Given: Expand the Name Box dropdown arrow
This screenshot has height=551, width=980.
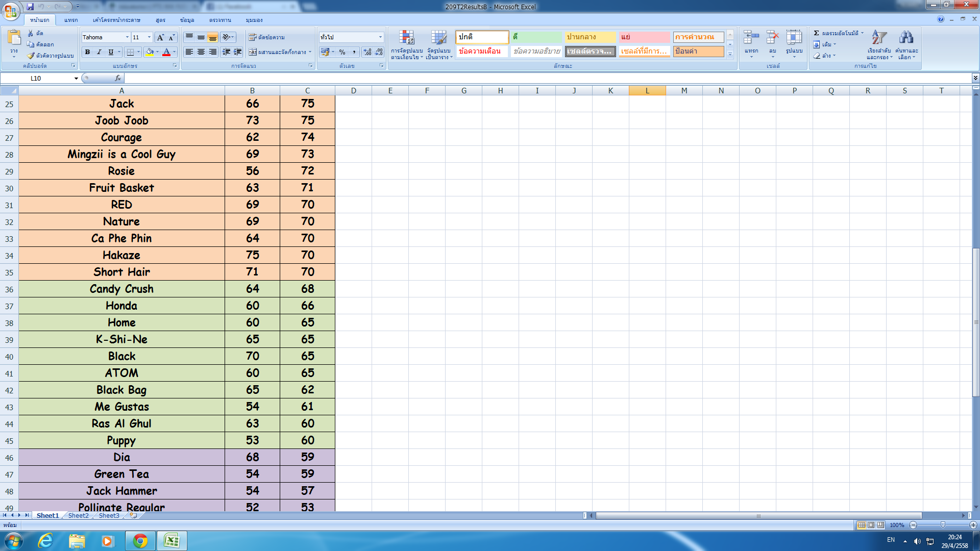Looking at the screenshot, I should 76,79.
